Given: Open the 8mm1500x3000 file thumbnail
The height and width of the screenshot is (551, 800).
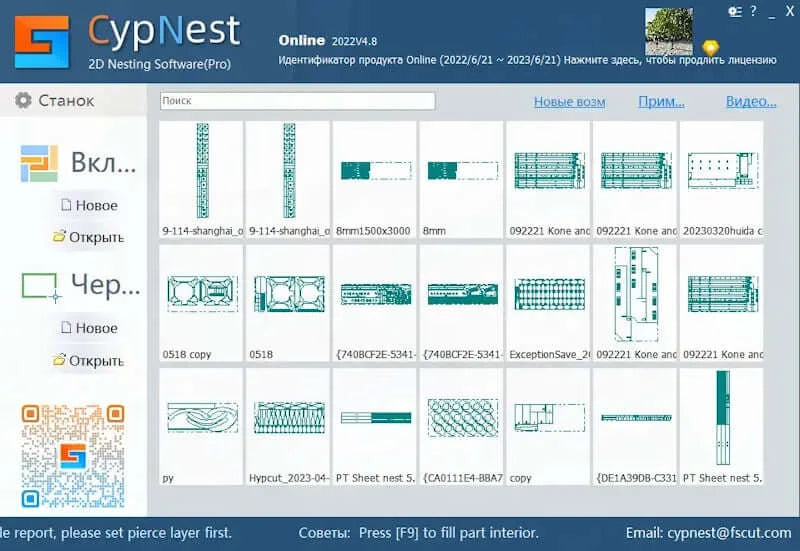Looking at the screenshot, I should pyautogui.click(x=374, y=180).
